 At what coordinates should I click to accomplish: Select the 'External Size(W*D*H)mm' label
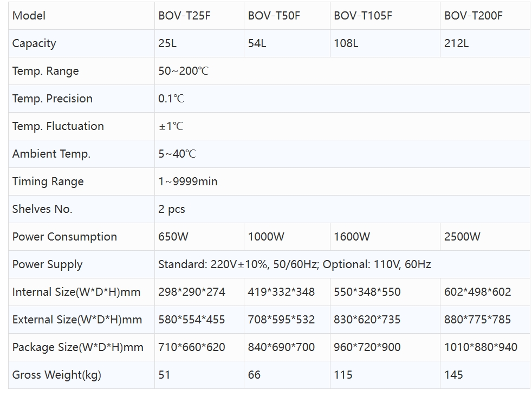tap(77, 320)
